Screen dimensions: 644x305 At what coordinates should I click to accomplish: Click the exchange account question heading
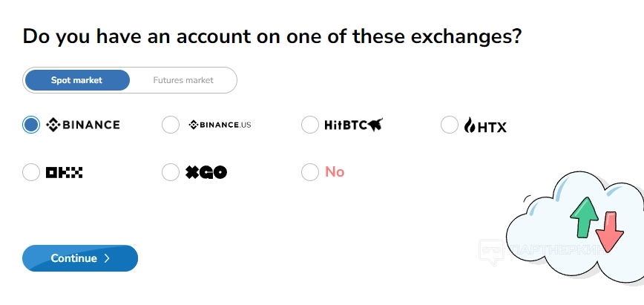click(x=272, y=36)
